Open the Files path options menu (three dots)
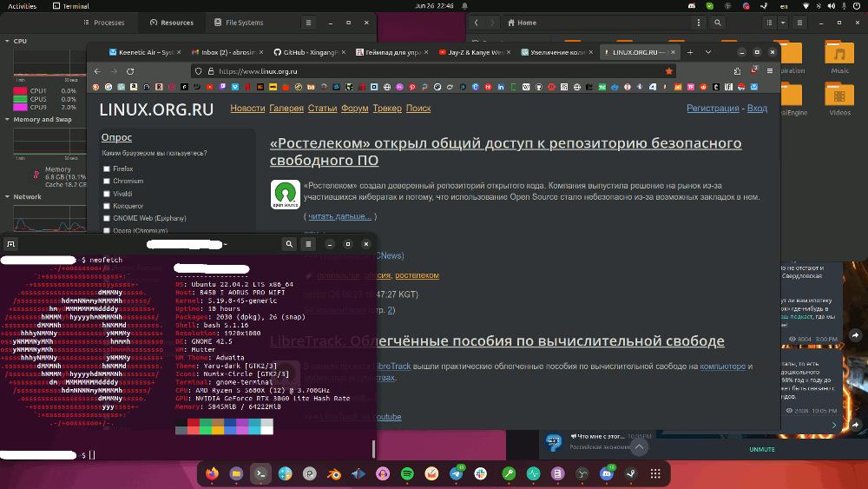Screen dimensions: 868x489 (x=699, y=23)
